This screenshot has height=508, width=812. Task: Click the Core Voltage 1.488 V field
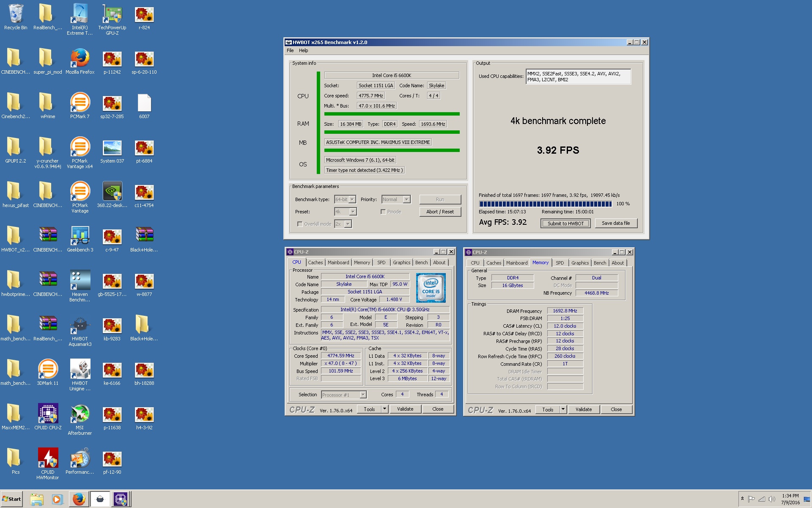pos(394,299)
